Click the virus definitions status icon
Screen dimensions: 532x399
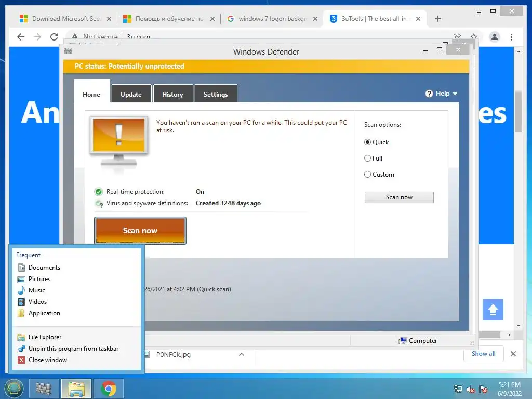tap(99, 204)
